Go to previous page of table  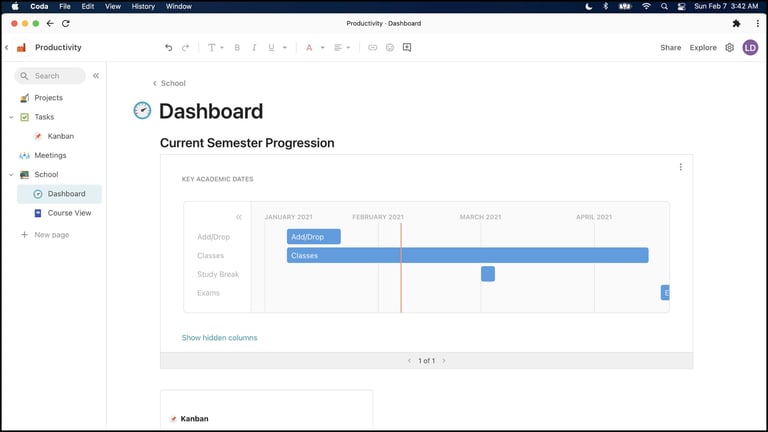(409, 361)
